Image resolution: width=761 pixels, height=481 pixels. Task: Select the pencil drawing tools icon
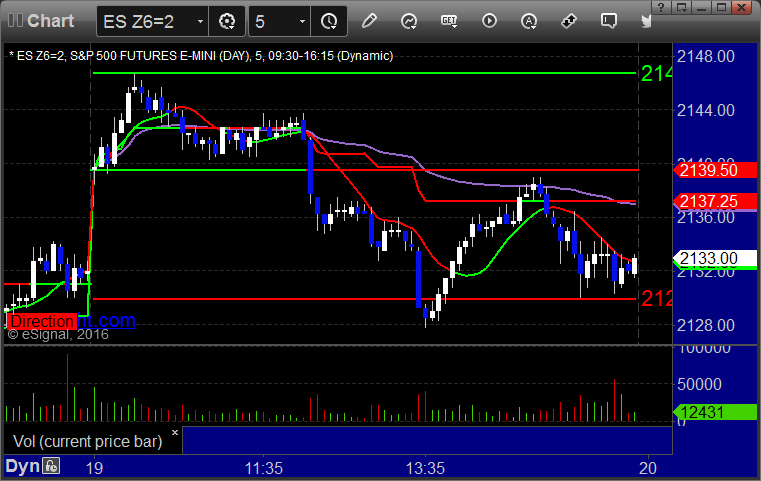[x=369, y=21]
